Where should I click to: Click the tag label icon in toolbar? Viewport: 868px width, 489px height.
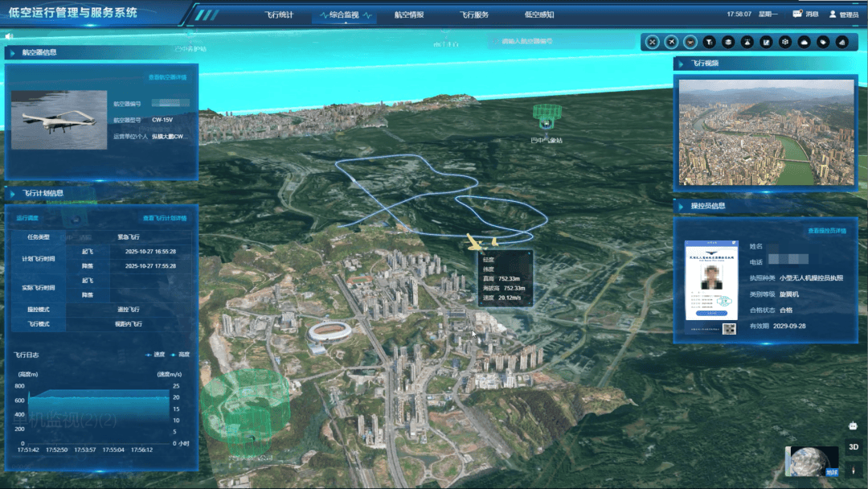click(x=824, y=42)
